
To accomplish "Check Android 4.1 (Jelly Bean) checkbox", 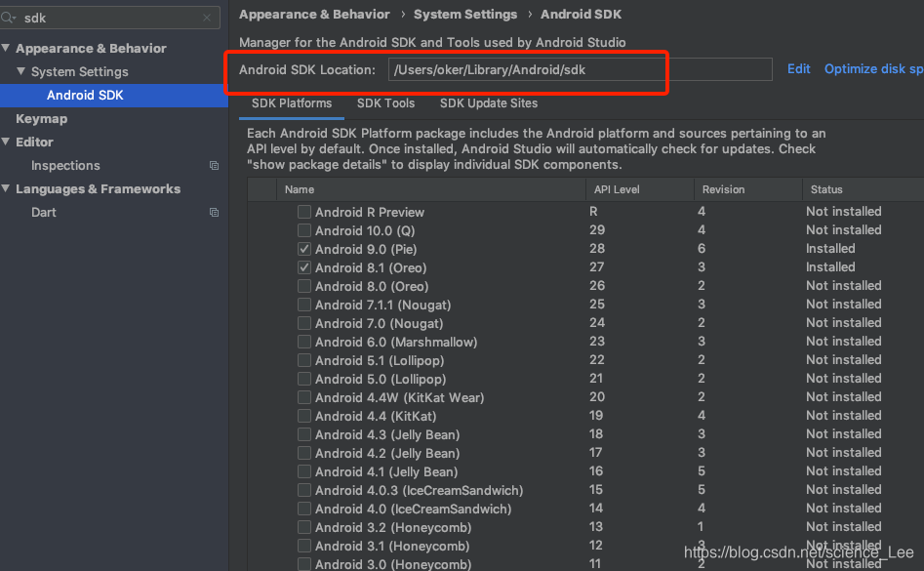I will [x=304, y=471].
